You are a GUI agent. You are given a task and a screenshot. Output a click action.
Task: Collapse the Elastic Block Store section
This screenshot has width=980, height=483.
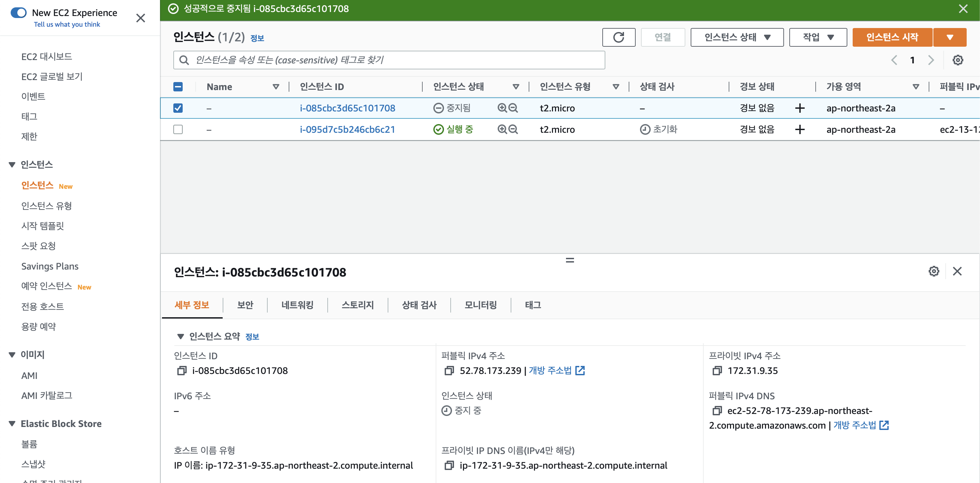(x=12, y=424)
